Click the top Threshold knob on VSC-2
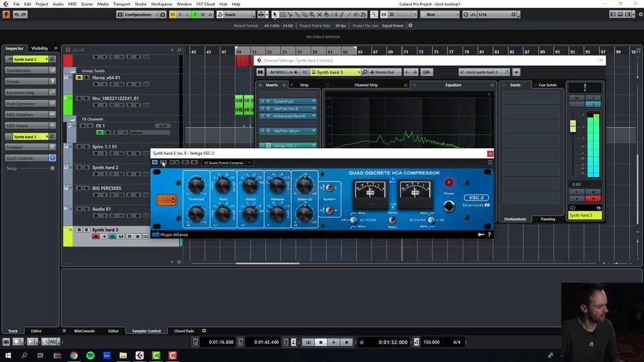The image size is (644, 362). 197,186
